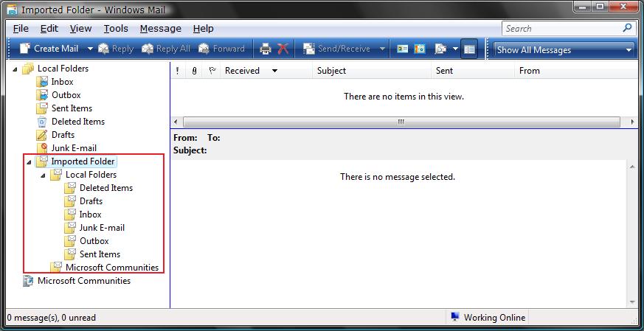Sort by the Flag column header
644x331 pixels.
pyautogui.click(x=212, y=71)
